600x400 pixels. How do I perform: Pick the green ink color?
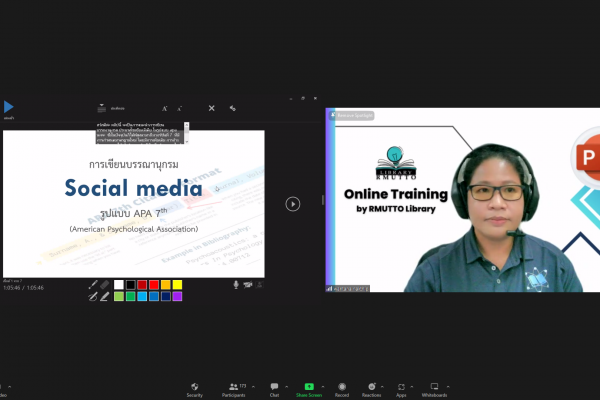coord(130,296)
